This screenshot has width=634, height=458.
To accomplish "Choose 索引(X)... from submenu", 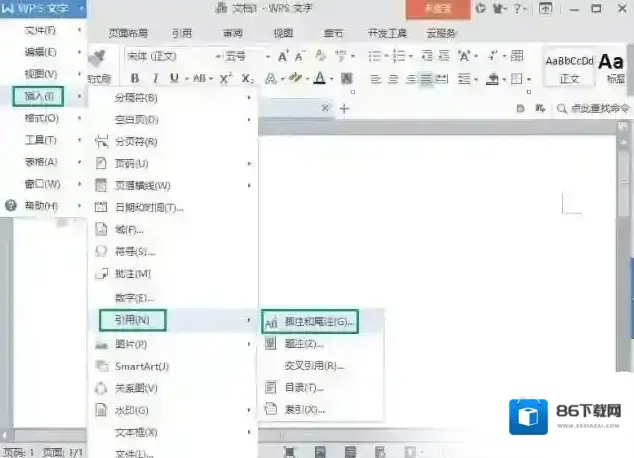I will (319, 409).
